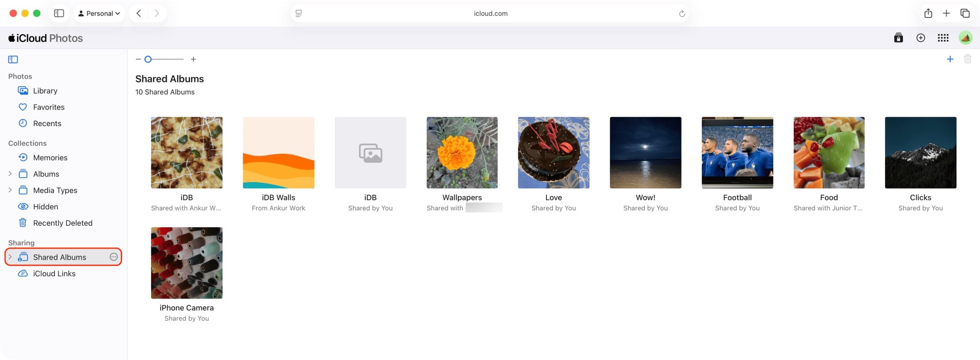Screen dimensions: 980x360
Task: Expand the Albums section chevron
Action: pyautogui.click(x=10, y=174)
